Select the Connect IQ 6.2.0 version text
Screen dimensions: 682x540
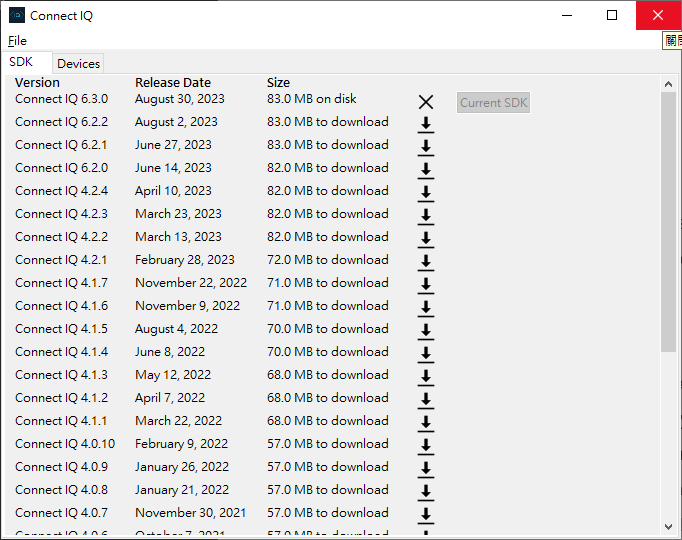(x=61, y=168)
